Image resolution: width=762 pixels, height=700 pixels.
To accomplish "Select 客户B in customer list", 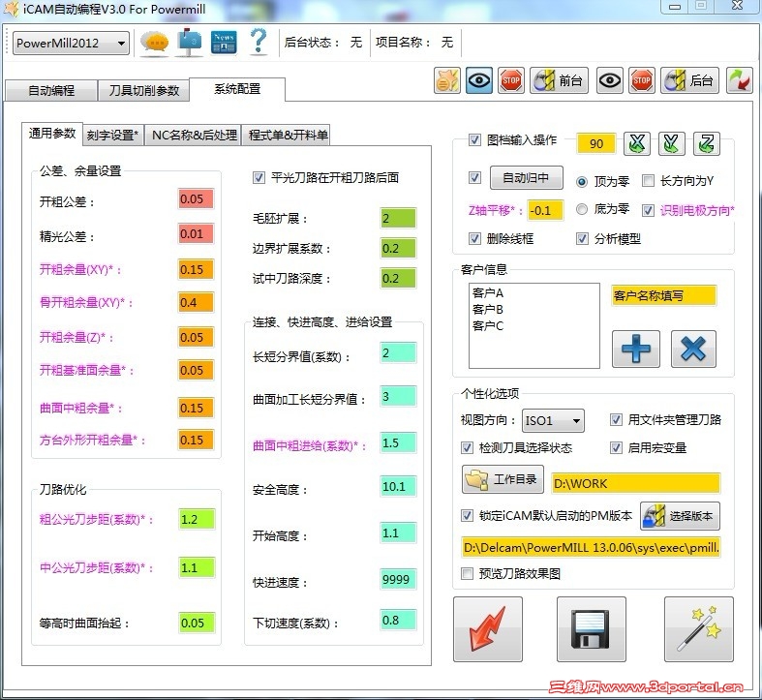I will 488,309.
